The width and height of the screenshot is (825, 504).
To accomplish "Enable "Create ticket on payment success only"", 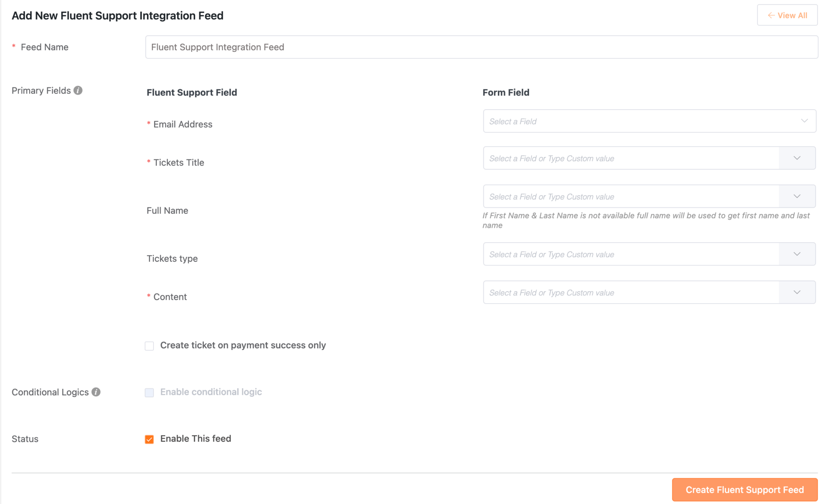I will 149,345.
